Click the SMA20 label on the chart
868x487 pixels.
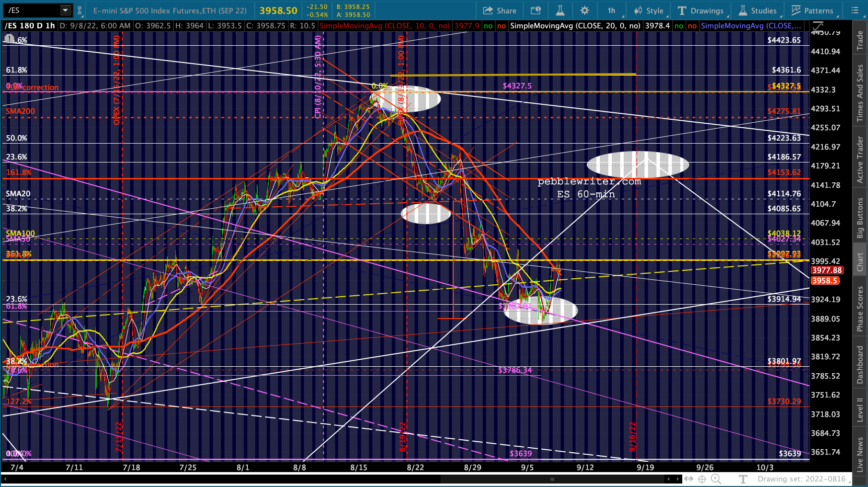tap(18, 194)
